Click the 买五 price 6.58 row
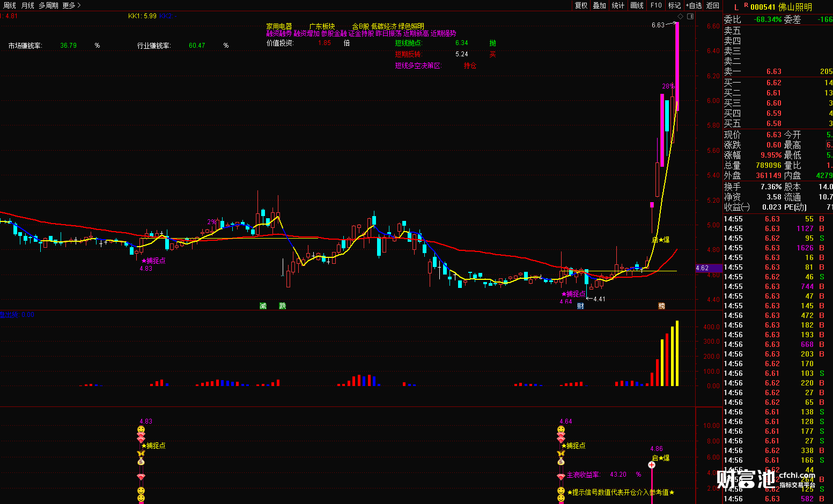Screen dimensions: 833x504 point(778,123)
